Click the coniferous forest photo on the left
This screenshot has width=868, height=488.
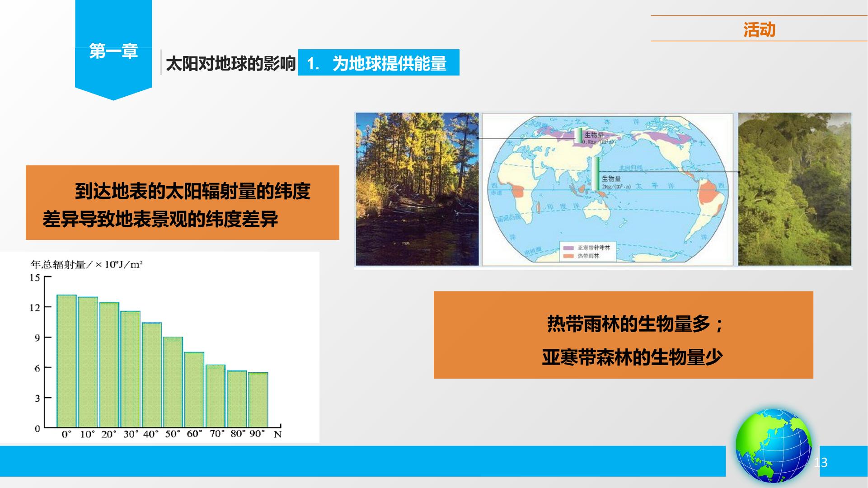click(417, 189)
